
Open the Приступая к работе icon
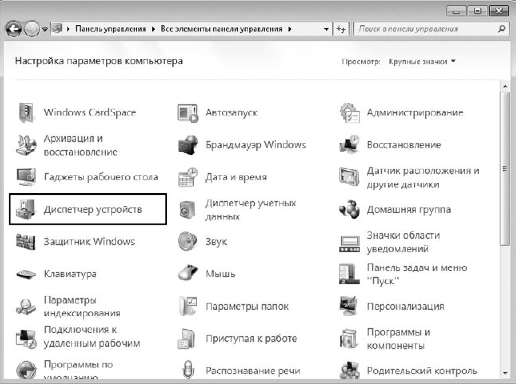pos(187,339)
